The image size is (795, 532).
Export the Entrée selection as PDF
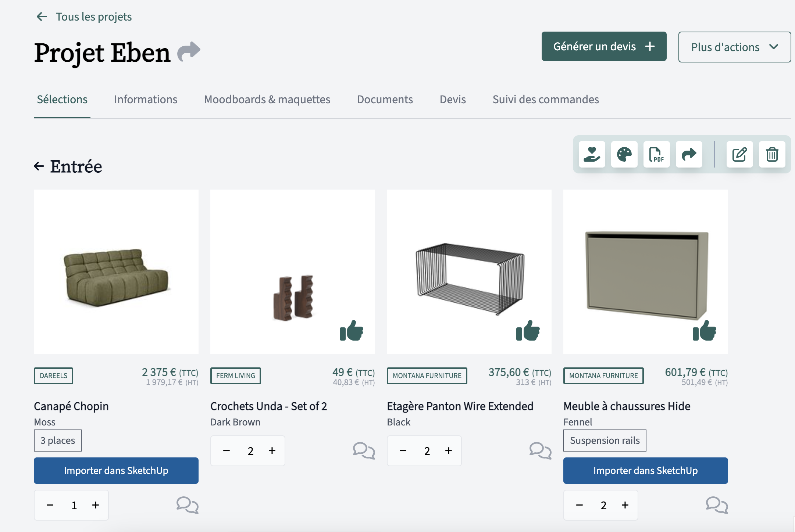(657, 155)
